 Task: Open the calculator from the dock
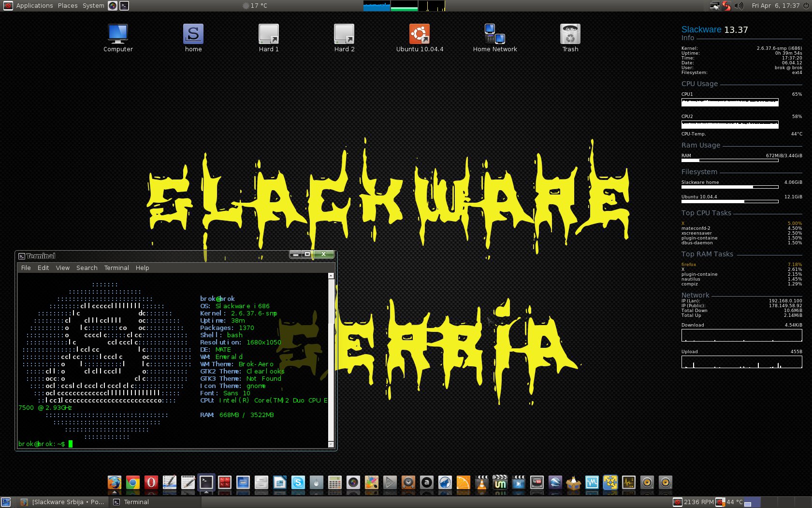tap(334, 482)
